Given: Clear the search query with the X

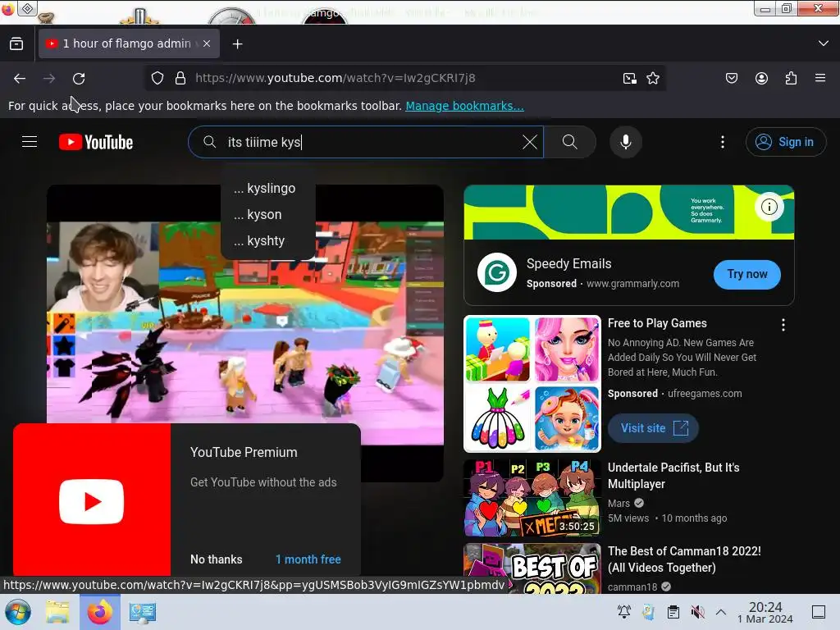Looking at the screenshot, I should pos(530,142).
